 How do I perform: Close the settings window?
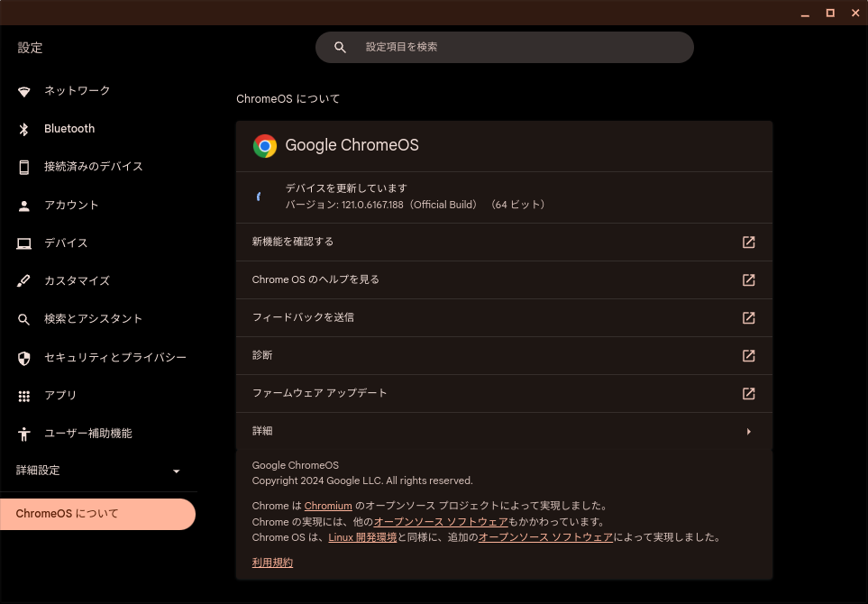(x=855, y=13)
